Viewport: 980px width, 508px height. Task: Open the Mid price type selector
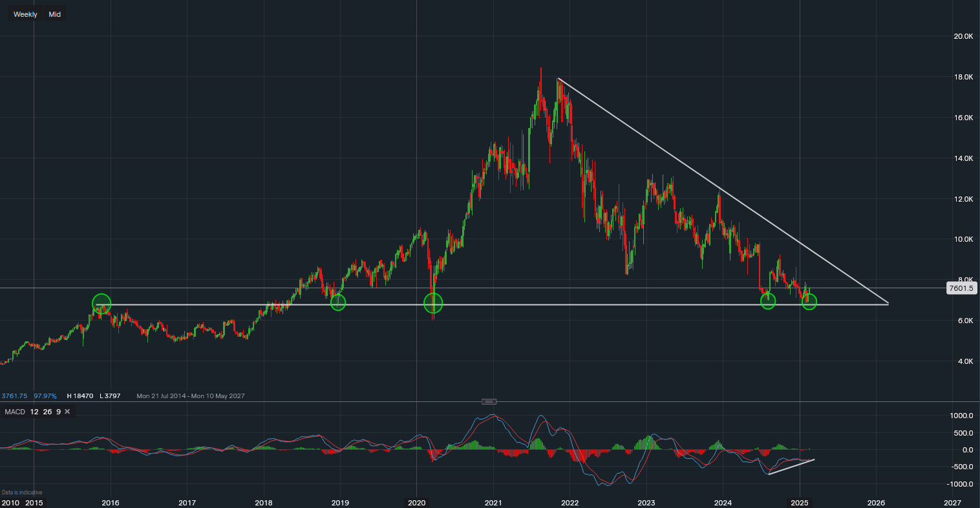(x=55, y=14)
